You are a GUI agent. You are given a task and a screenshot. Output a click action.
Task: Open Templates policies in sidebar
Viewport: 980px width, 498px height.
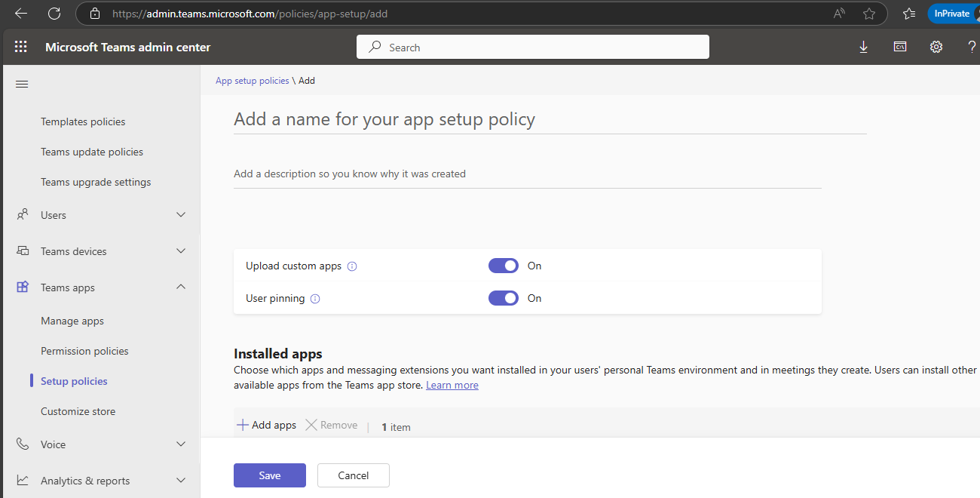[83, 121]
